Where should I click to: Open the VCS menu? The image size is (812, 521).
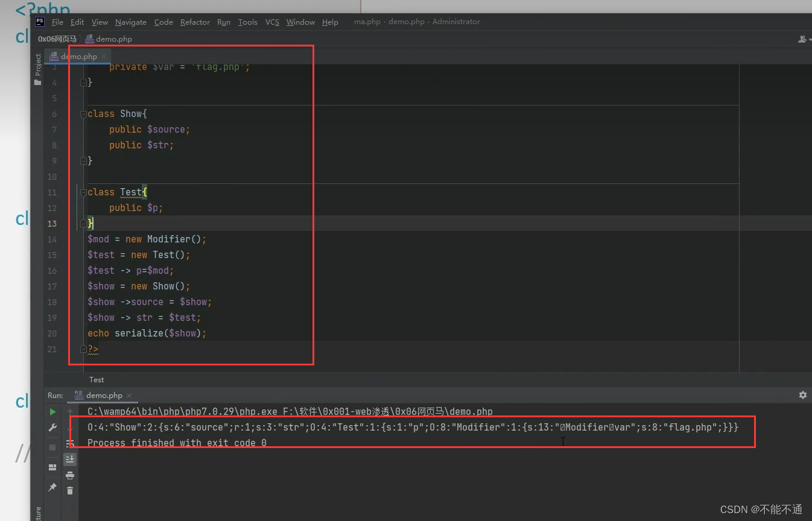click(x=272, y=22)
